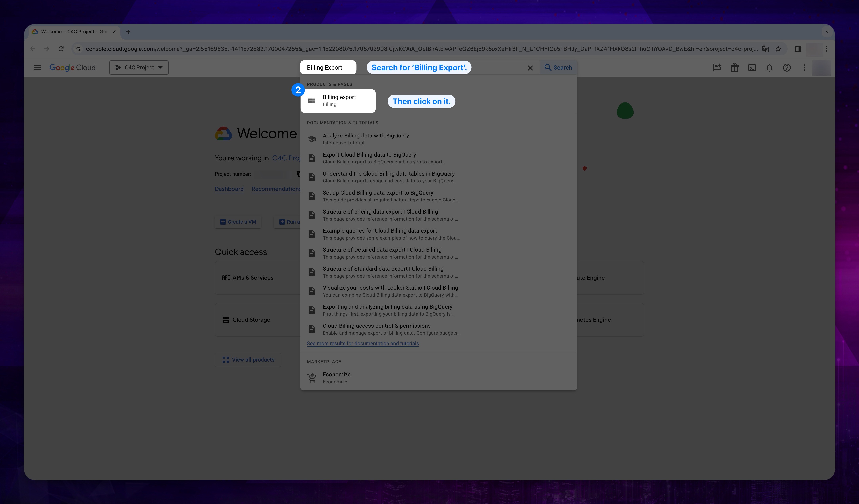Click the C4C Project name link
This screenshot has width=859, height=504.
pyautogui.click(x=286, y=158)
